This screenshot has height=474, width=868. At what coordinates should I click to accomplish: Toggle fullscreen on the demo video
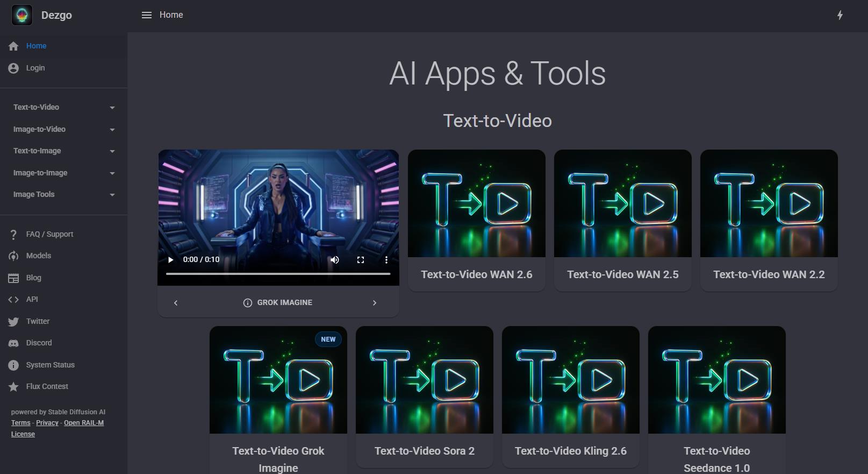tap(361, 260)
